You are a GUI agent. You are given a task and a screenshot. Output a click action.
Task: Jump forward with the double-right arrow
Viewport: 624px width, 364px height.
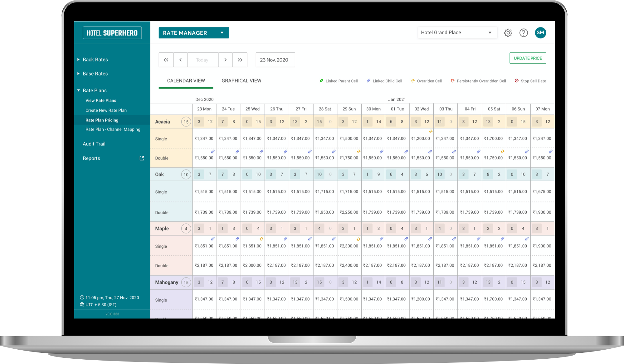pos(240,60)
